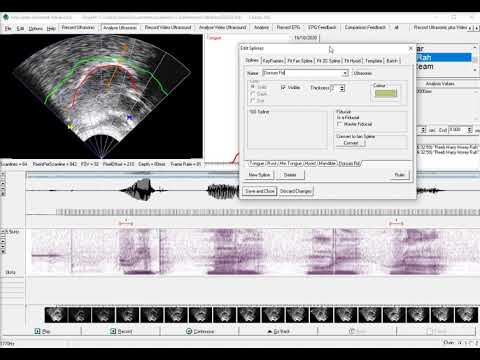Image resolution: width=480 pixels, height=360 pixels.
Task: Select the Solid line style radio
Action: coord(253,87)
